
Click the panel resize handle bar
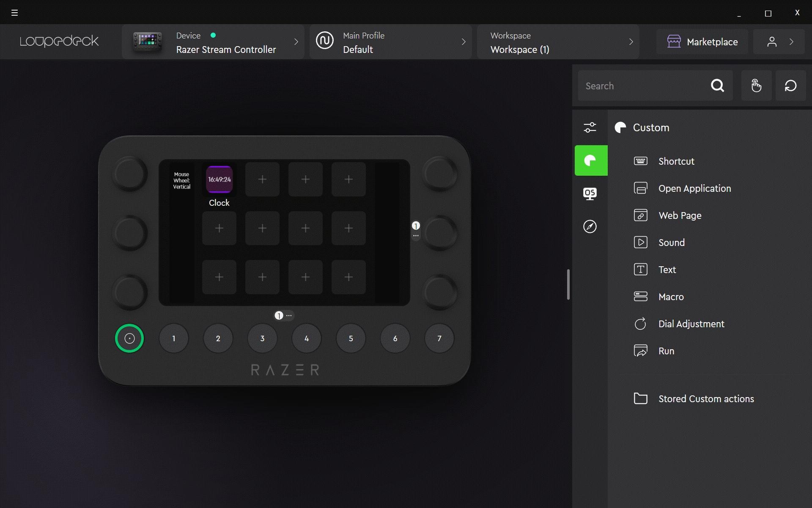568,284
